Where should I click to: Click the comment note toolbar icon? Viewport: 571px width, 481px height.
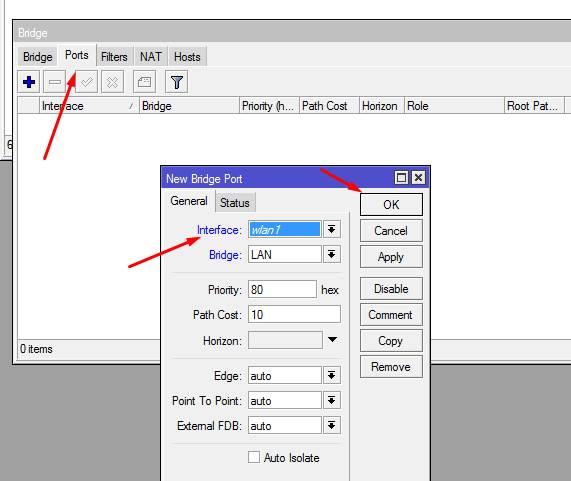tap(145, 82)
